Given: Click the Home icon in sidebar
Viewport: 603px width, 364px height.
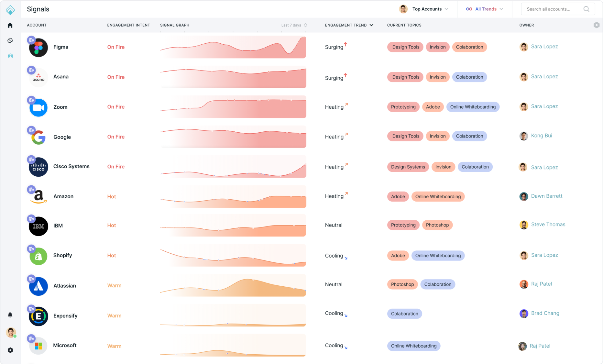Looking at the screenshot, I should pos(10,25).
